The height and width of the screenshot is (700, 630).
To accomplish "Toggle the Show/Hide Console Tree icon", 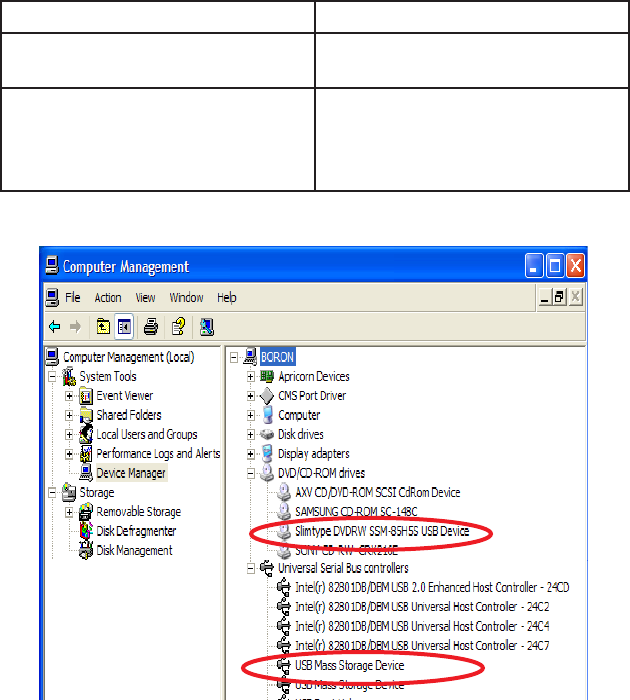I will 124,327.
